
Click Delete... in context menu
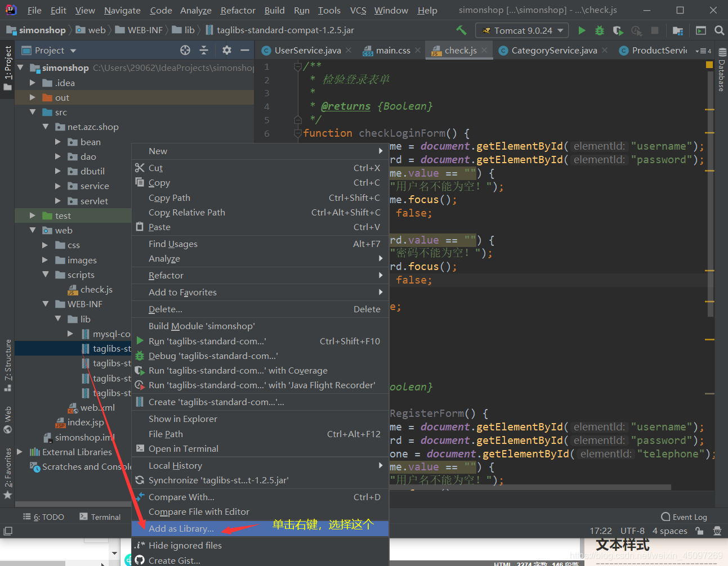260,309
